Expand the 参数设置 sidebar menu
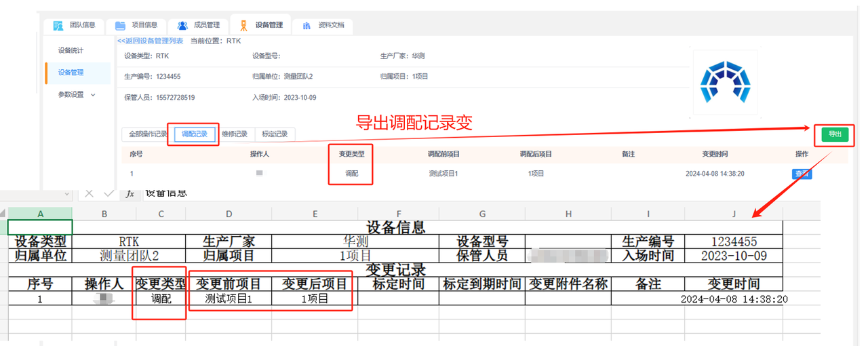The image size is (868, 346). pyautogui.click(x=93, y=95)
